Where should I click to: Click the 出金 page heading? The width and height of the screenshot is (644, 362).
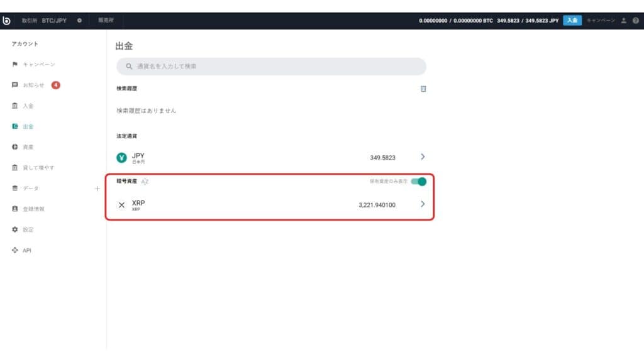tap(124, 46)
